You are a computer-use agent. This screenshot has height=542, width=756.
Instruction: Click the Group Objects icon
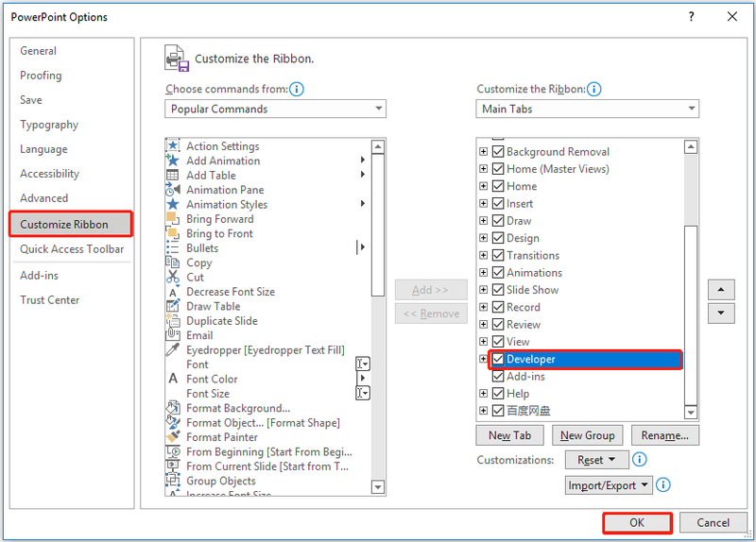coord(173,481)
